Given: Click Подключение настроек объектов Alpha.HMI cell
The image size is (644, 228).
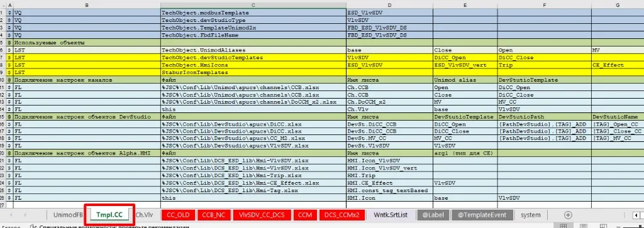Looking at the screenshot, I should tap(87, 153).
